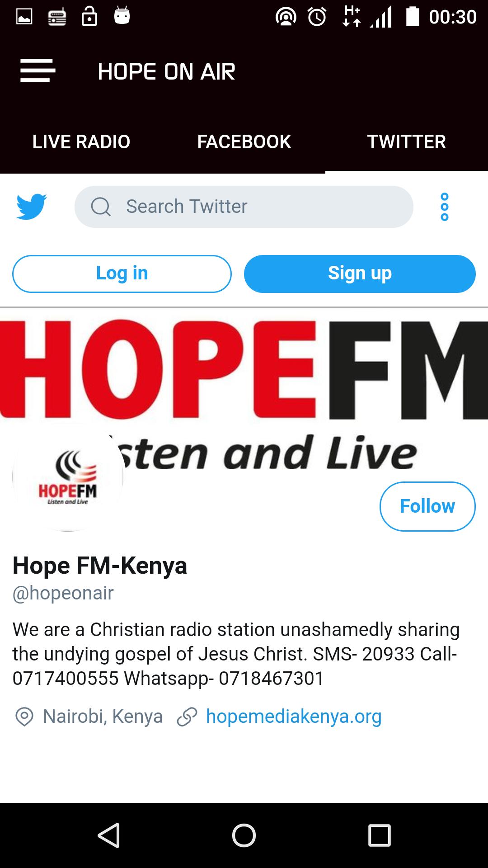Click the Sign up button
The height and width of the screenshot is (868, 488).
[360, 274]
